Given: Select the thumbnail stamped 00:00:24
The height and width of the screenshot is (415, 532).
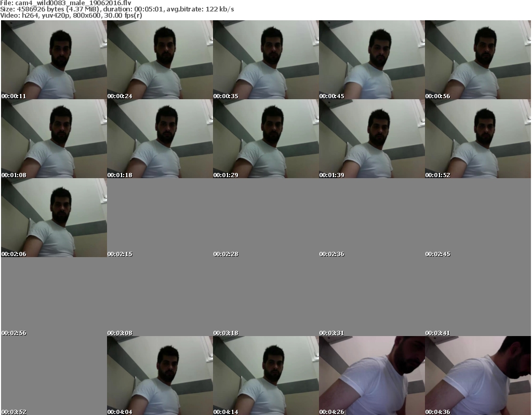Looking at the screenshot, I should click(x=160, y=60).
